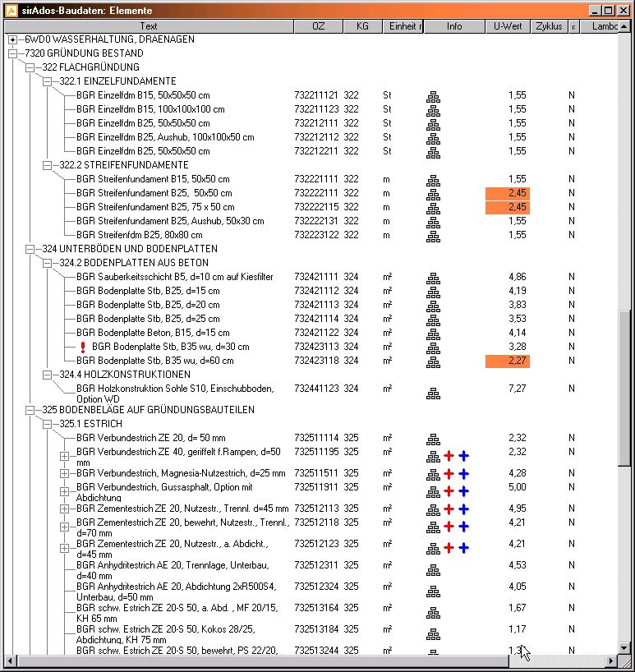Click the vertical scrollbar down arrow

[x=626, y=647]
